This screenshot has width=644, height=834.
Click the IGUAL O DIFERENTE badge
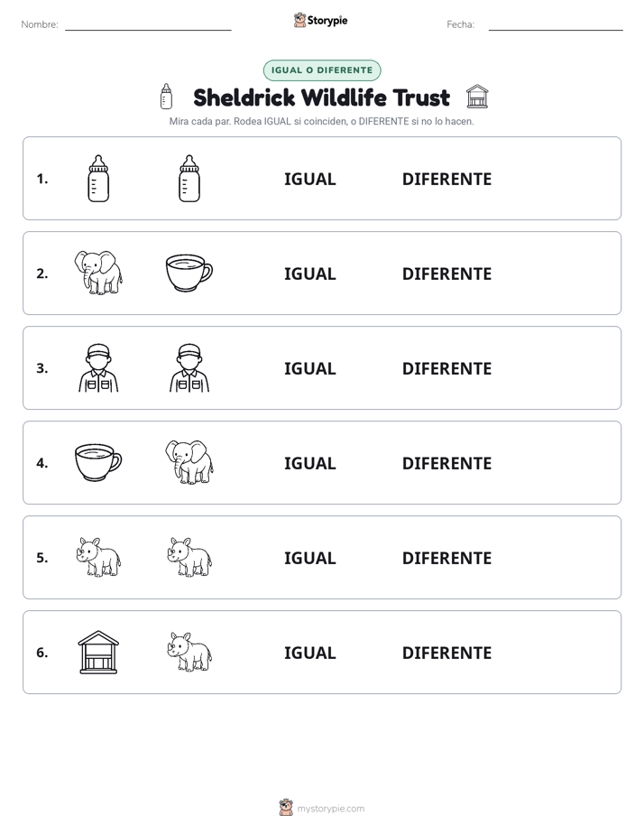(x=322, y=70)
